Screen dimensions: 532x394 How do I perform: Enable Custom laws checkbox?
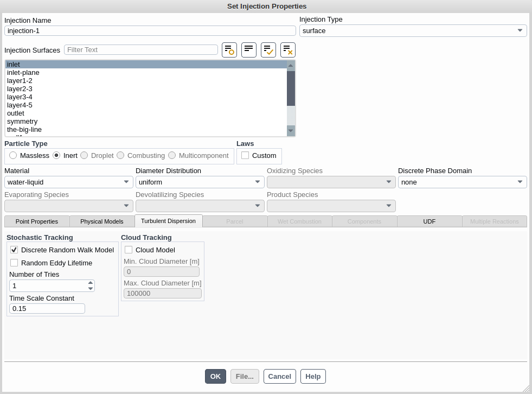pyautogui.click(x=245, y=155)
